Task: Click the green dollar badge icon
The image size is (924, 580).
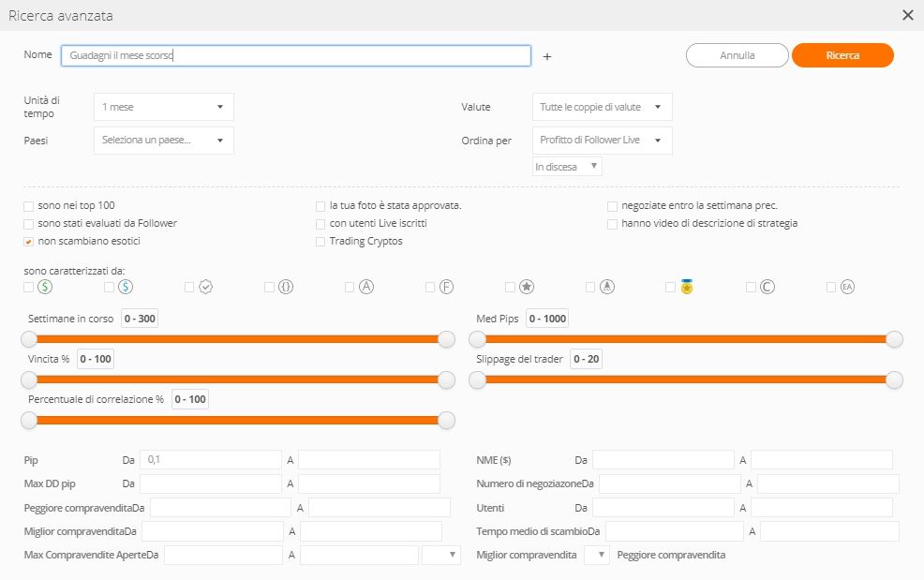Action: point(45,287)
